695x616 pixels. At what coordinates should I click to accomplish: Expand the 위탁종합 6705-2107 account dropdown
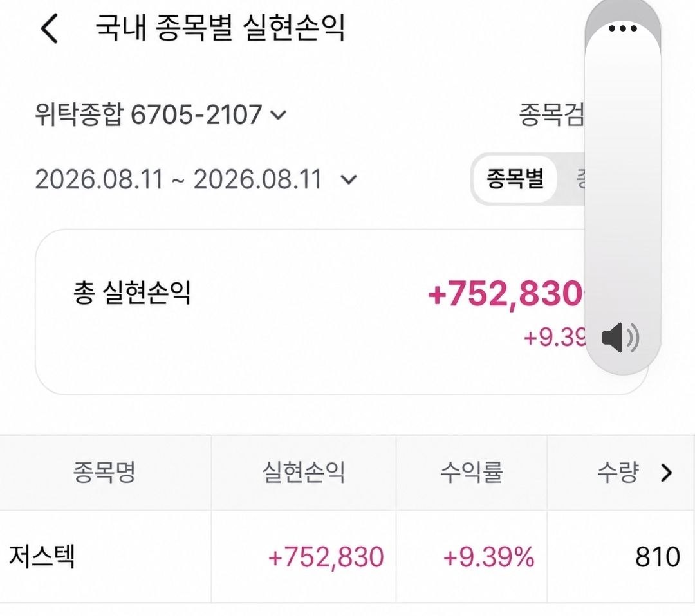[160, 114]
